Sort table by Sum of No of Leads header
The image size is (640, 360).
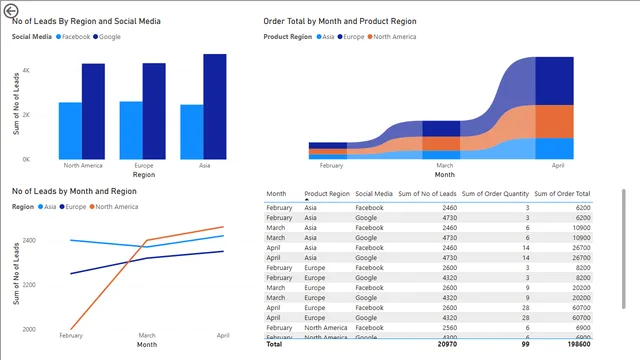tap(427, 194)
